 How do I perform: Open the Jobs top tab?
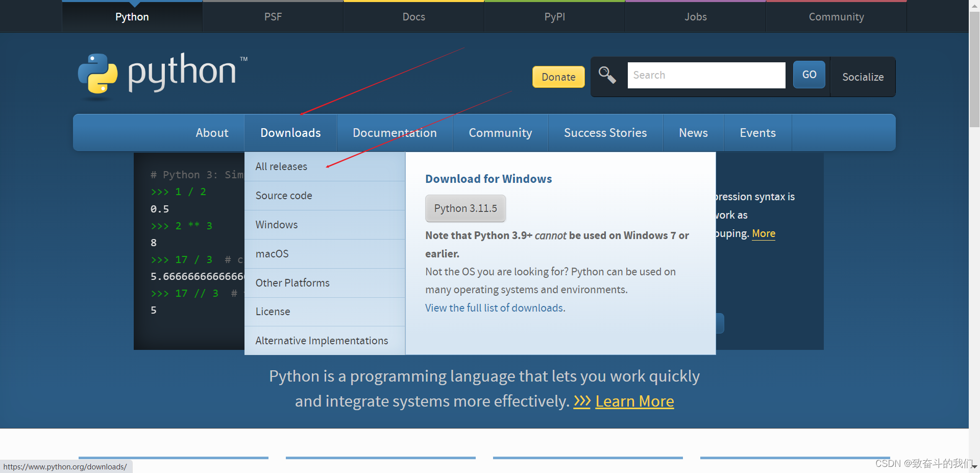[x=696, y=17]
